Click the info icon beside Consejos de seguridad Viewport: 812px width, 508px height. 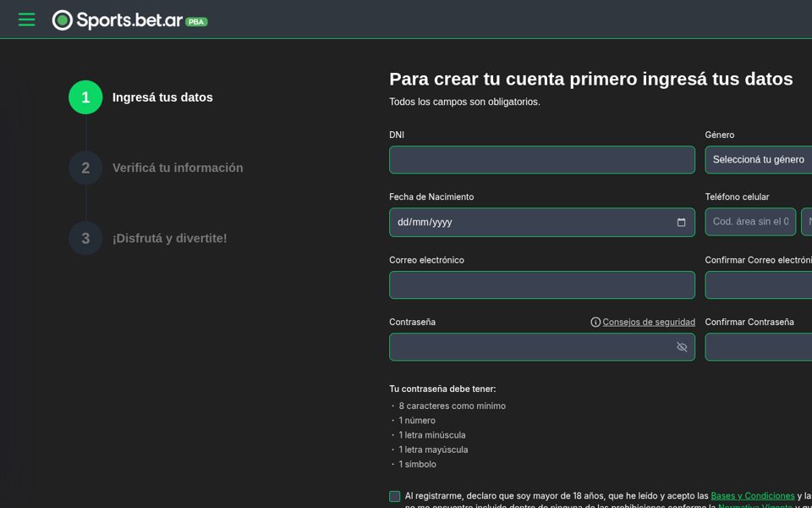click(x=595, y=323)
